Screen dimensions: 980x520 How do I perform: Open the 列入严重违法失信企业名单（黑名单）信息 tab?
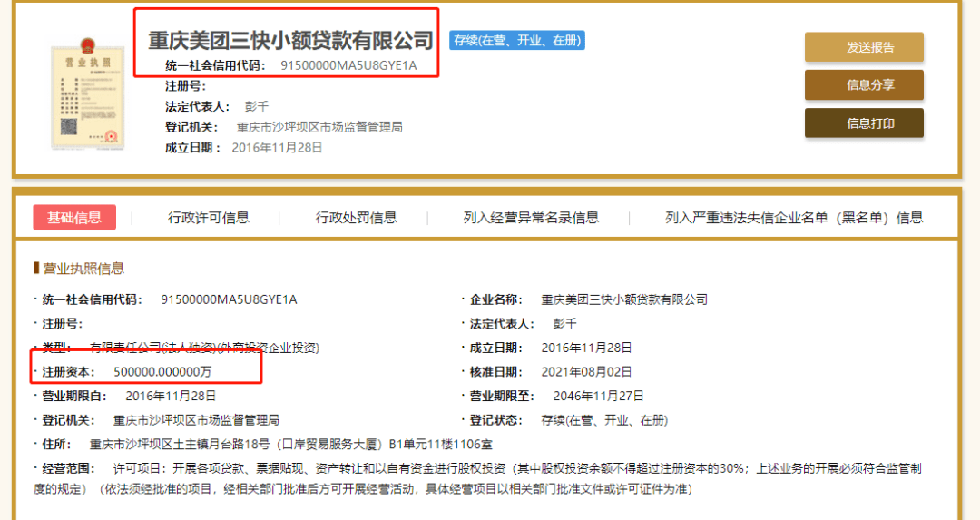(x=794, y=218)
